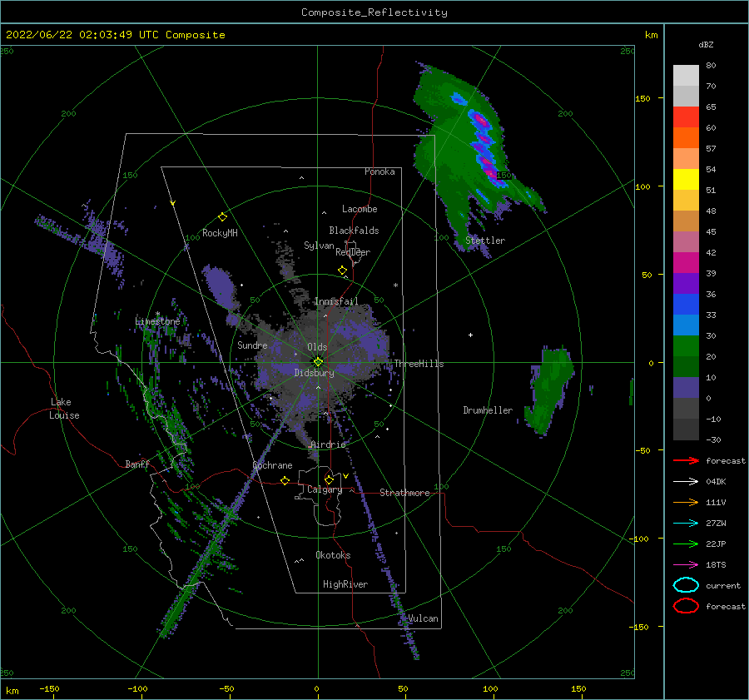The width and height of the screenshot is (749, 700).
Task: Click the Olds town label
Action: coord(317,347)
